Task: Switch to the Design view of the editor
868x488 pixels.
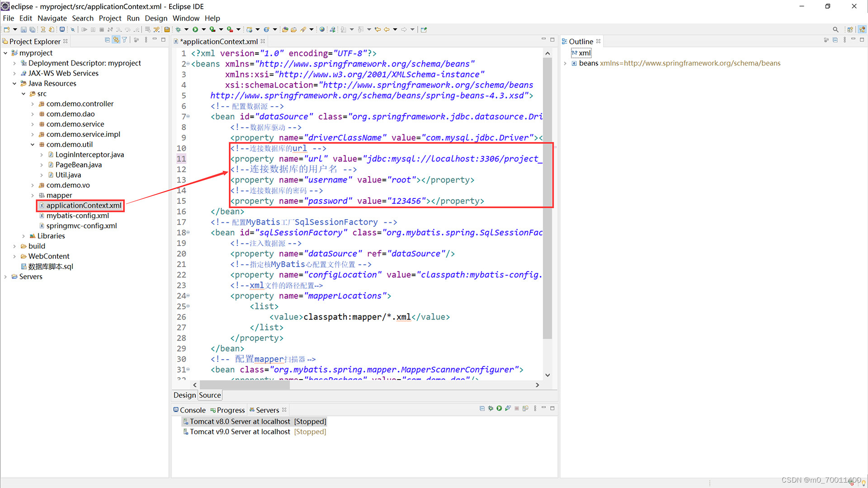Action: tap(184, 395)
